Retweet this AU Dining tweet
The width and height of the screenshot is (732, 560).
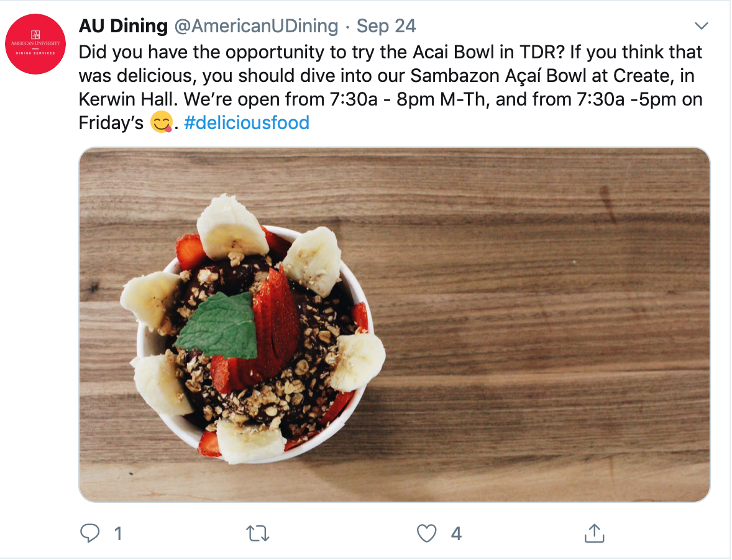point(258,533)
